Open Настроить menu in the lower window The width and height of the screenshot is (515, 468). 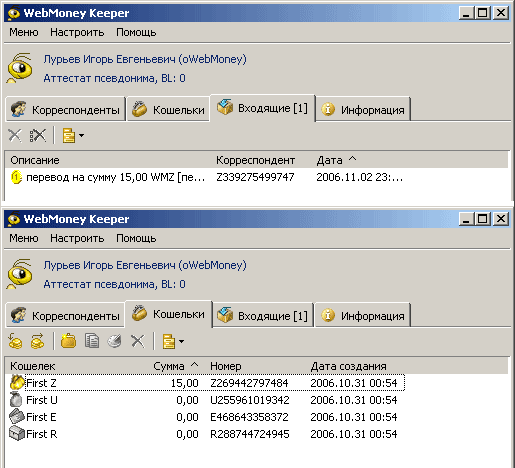pyautogui.click(x=77, y=238)
